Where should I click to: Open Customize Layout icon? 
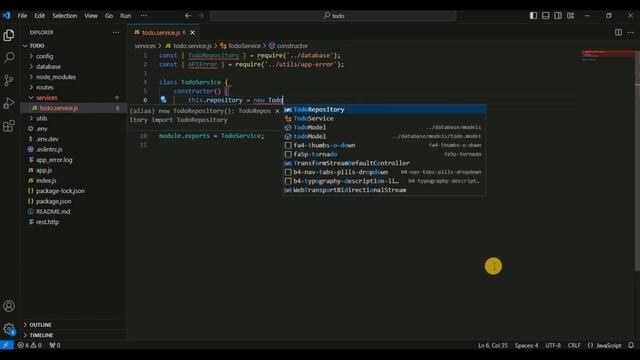tap(571, 16)
